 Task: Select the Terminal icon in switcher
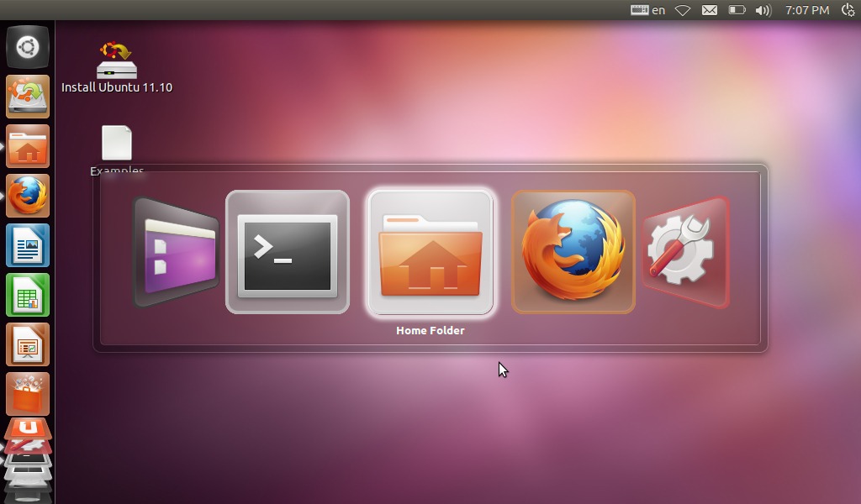tap(288, 252)
